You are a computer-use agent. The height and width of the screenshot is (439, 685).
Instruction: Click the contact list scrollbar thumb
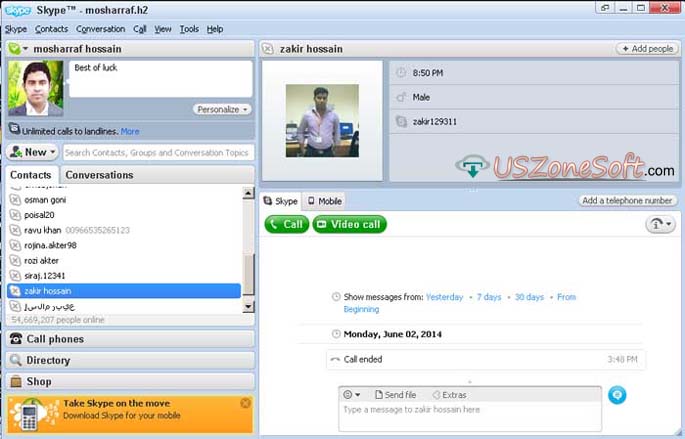click(248, 274)
